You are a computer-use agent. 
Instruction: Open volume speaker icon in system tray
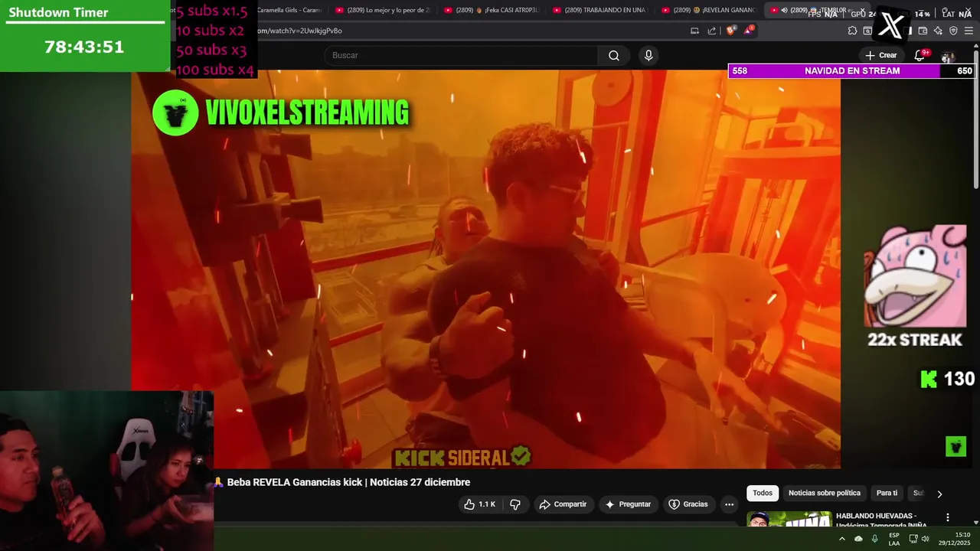point(926,539)
